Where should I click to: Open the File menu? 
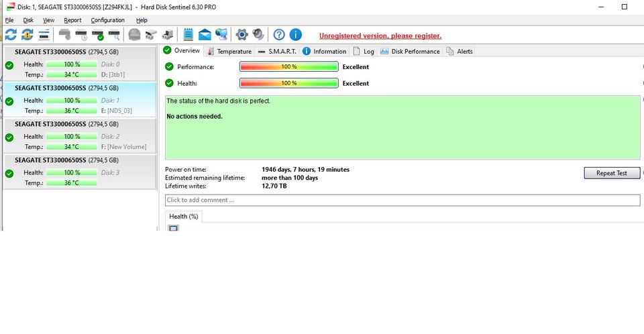point(9,20)
